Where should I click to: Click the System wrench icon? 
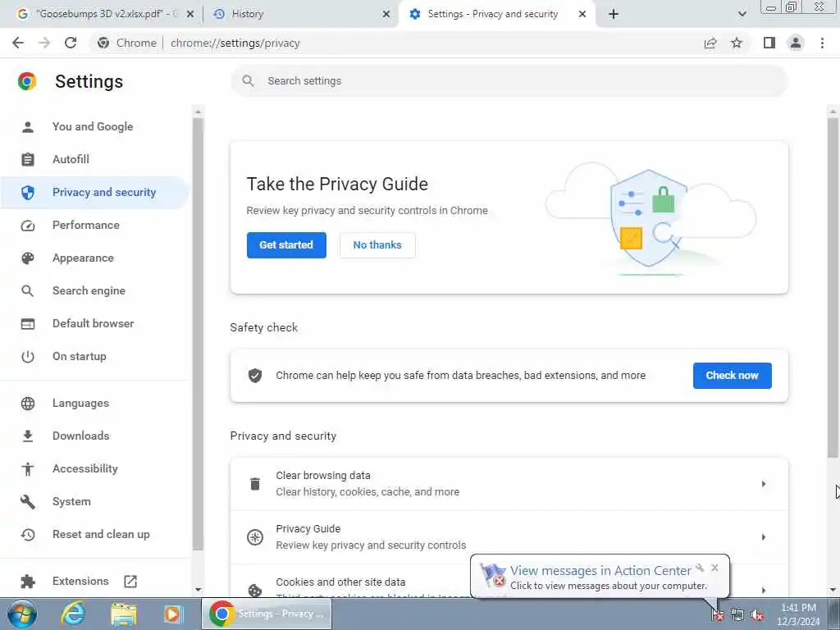(28, 502)
